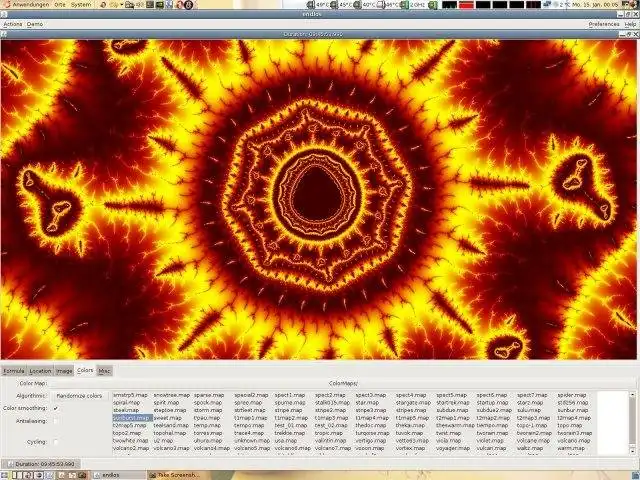Click the CPU frequency GHz monitor applet

pyautogui.click(x=413, y=4)
